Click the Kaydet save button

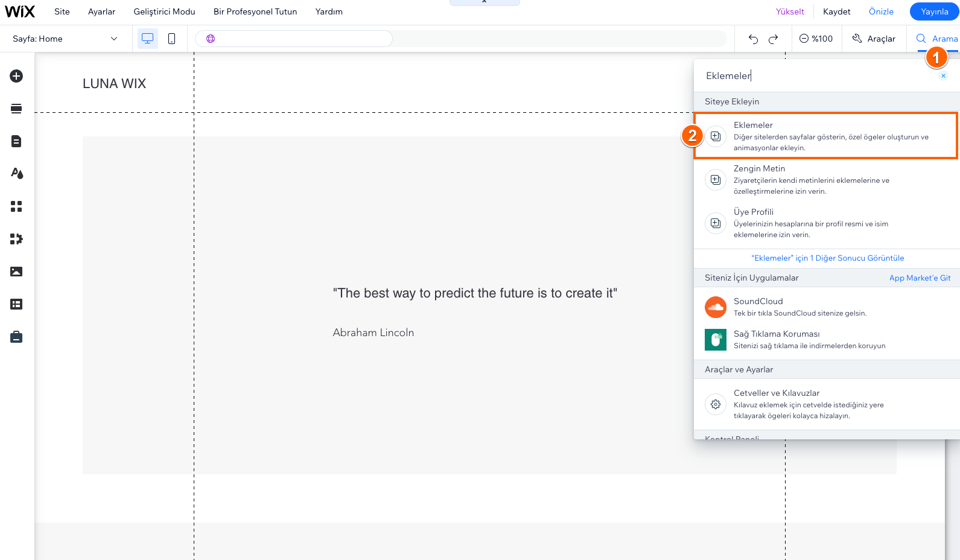[x=837, y=11]
